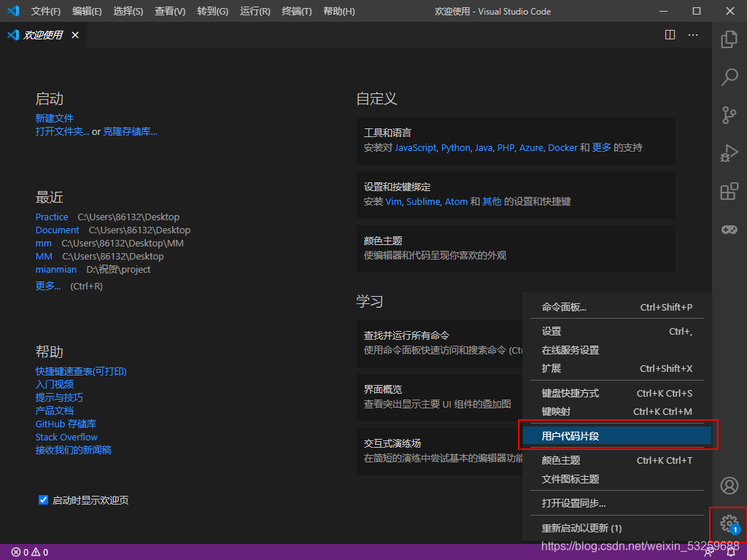Open recent folder Document
The image size is (747, 560).
click(57, 230)
